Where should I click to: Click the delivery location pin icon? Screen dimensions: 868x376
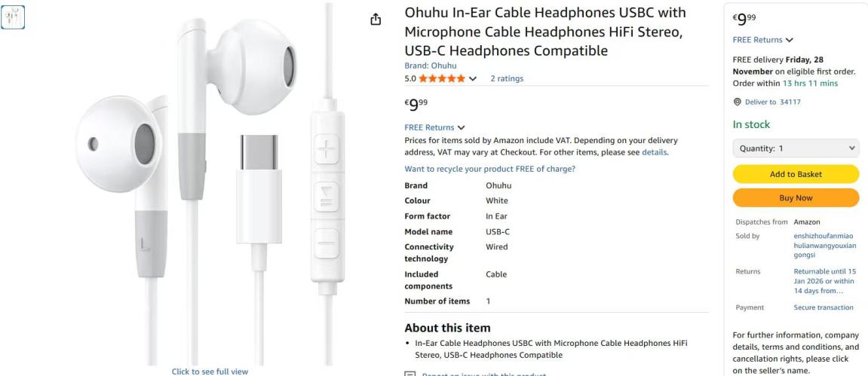click(x=737, y=102)
